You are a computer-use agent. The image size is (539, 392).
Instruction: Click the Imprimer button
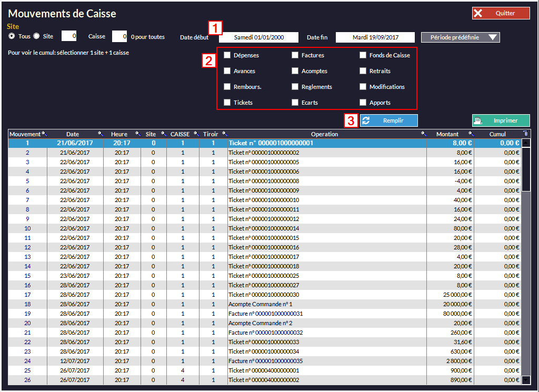click(501, 120)
